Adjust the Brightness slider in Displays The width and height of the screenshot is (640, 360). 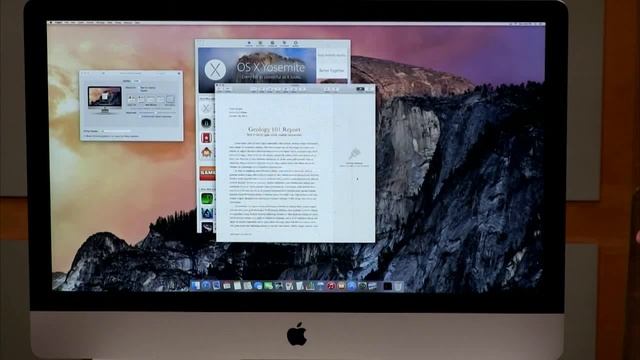pos(158,113)
